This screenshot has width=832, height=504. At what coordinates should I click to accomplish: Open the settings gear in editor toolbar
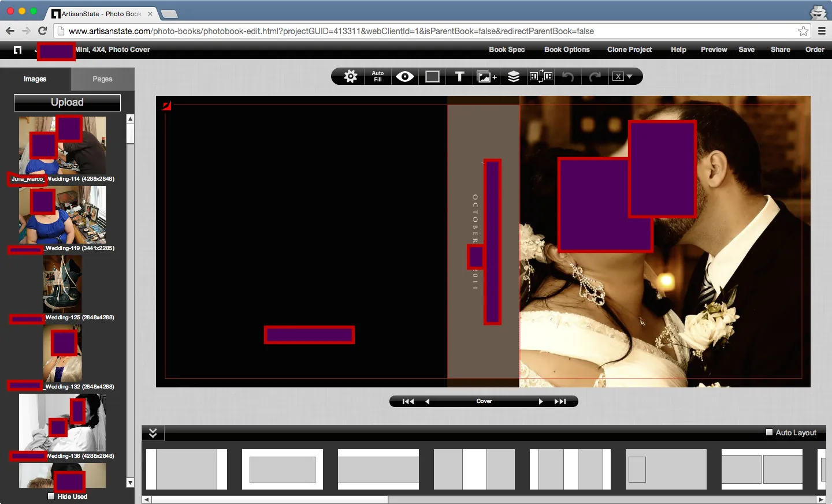[350, 76]
